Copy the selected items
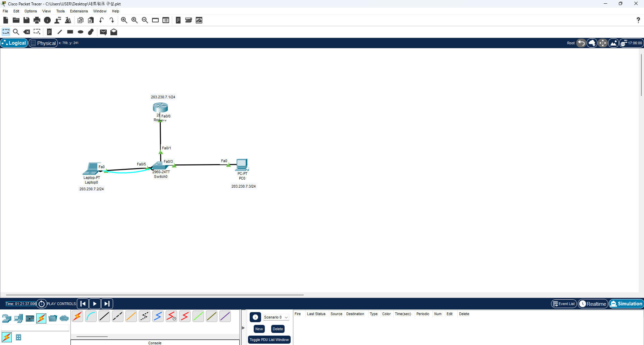 coord(80,20)
